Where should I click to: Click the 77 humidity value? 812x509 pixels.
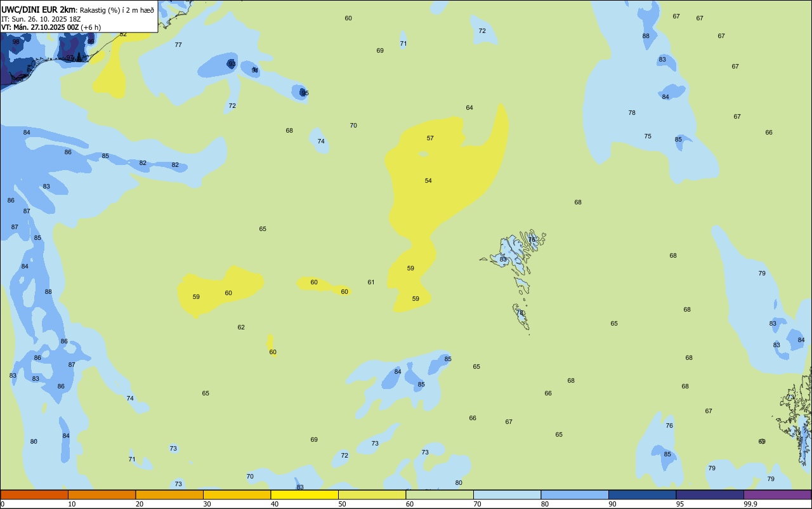click(178, 44)
